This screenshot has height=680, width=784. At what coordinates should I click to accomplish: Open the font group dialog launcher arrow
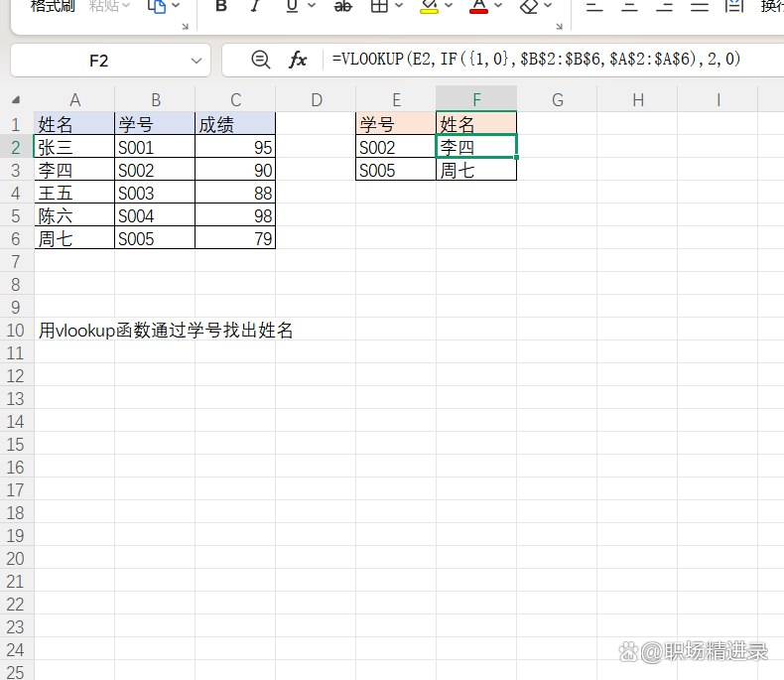coord(559,27)
